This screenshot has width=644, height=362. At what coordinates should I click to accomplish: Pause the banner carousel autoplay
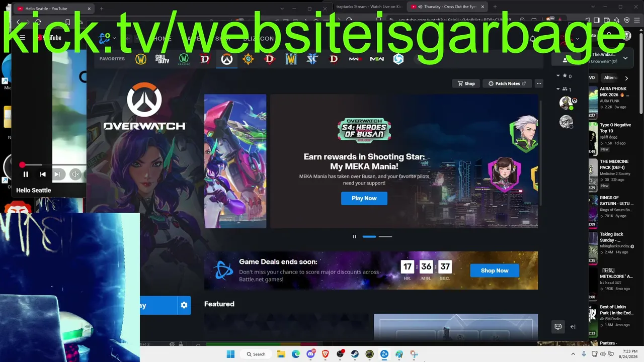(354, 236)
